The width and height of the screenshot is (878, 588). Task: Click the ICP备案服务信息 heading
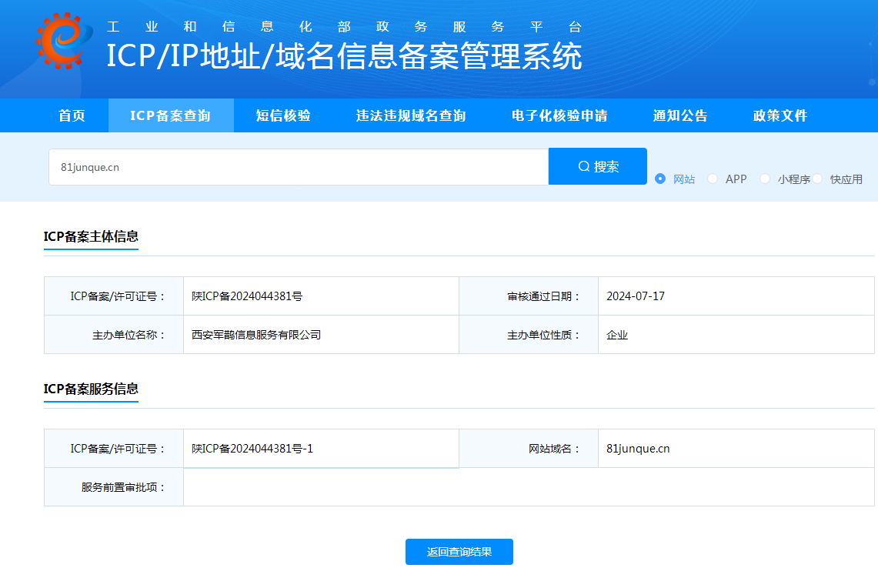pos(92,389)
